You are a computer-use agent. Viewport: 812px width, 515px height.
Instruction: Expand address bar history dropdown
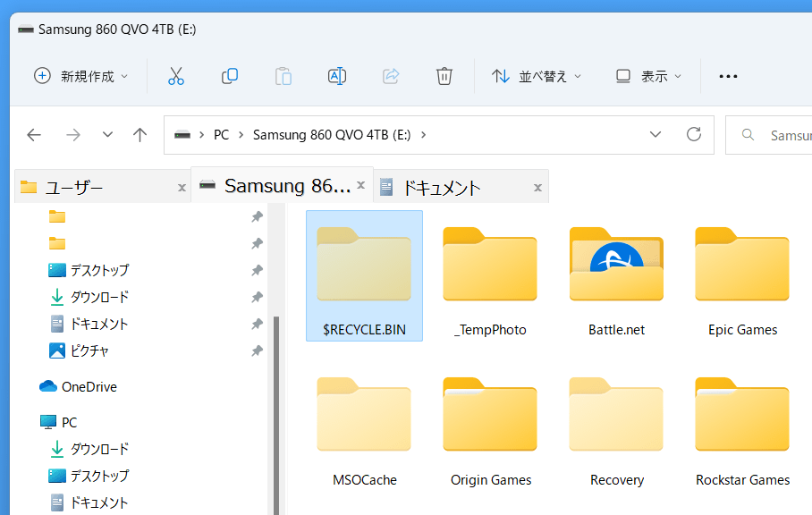coord(656,135)
